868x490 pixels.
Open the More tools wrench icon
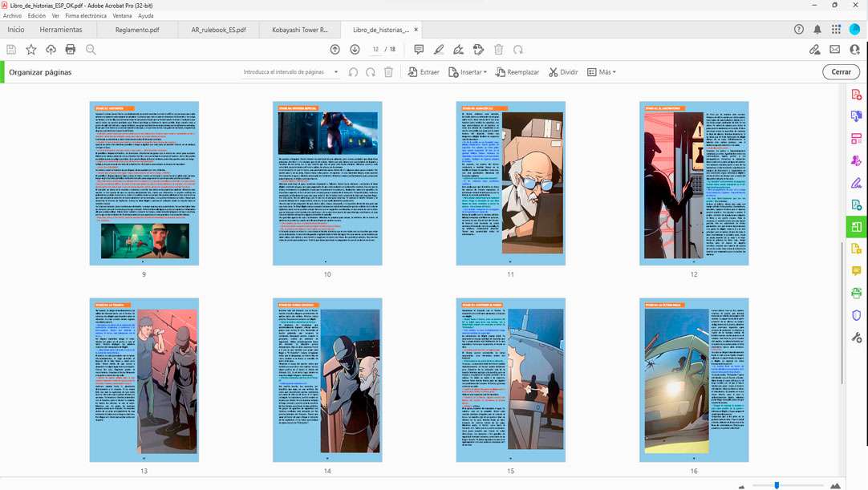click(x=857, y=337)
